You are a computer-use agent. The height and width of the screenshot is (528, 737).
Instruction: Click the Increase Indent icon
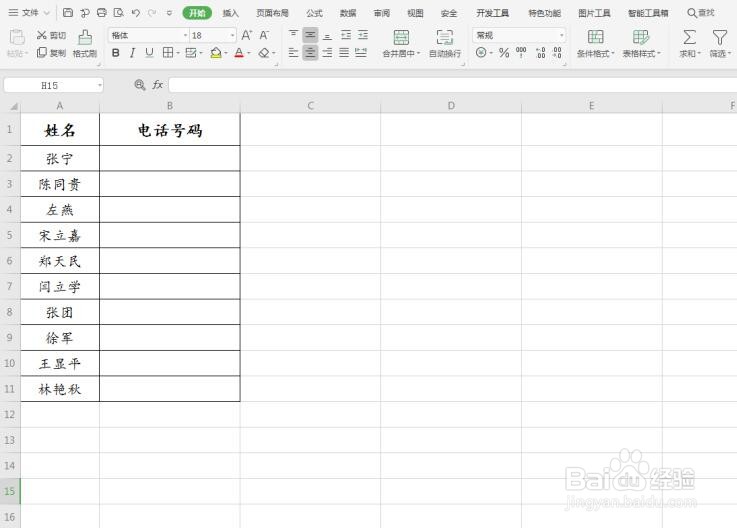pos(363,35)
